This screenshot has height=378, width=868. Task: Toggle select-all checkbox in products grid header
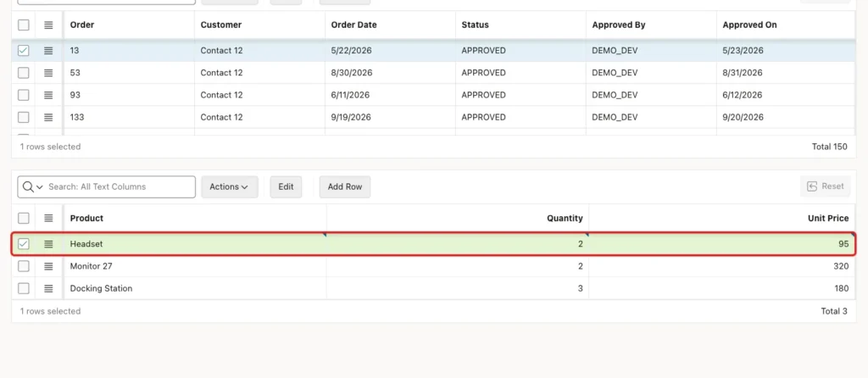[x=23, y=218]
